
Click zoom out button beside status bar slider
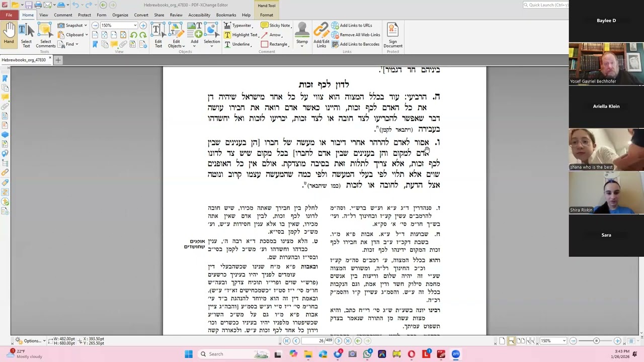[x=573, y=341]
